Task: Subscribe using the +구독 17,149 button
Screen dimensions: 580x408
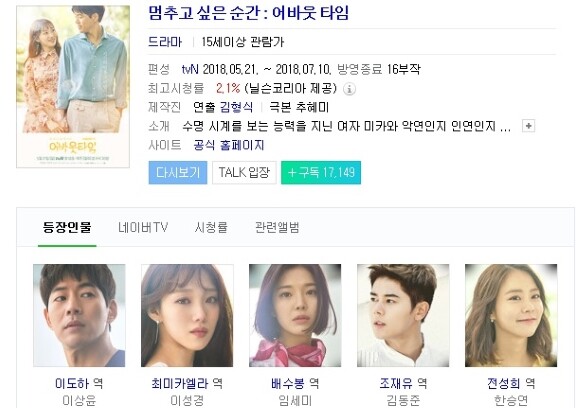Action: 321,172
